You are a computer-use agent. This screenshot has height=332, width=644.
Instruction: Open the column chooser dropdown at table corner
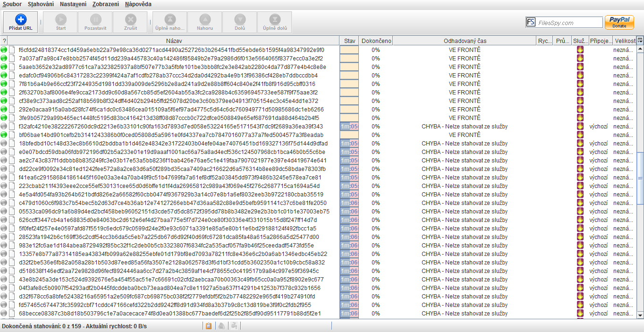tap(640, 41)
